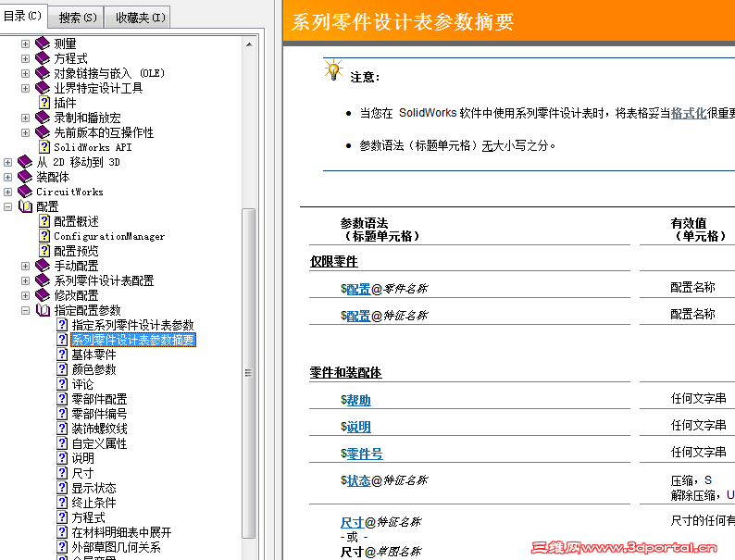Click the topic icon beside 配置概述

click(x=44, y=221)
